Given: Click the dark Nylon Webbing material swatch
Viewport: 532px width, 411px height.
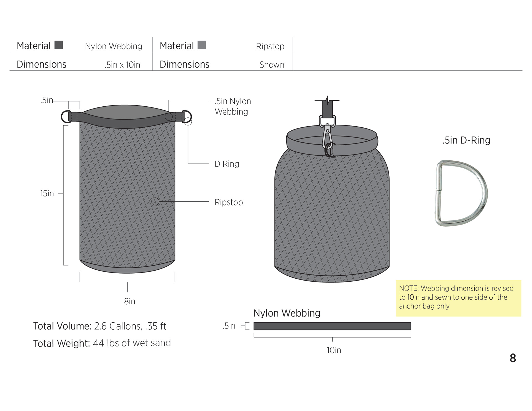Looking at the screenshot, I should pyautogui.click(x=59, y=45).
